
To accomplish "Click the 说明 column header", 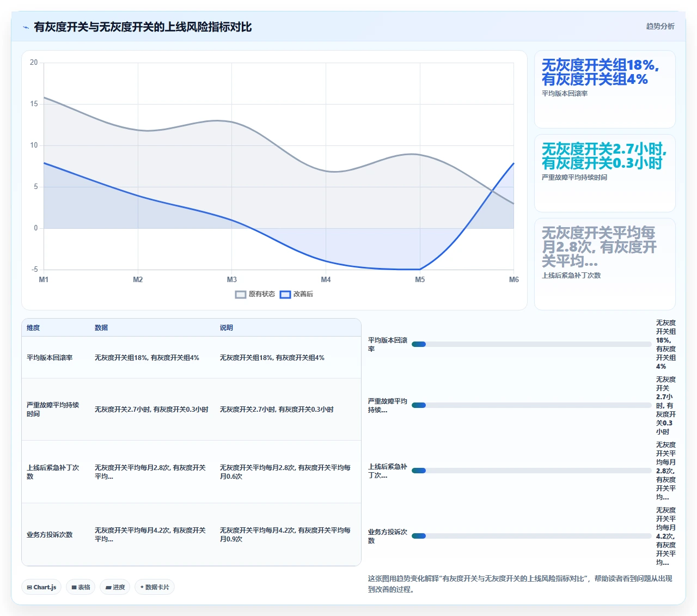I will tap(227, 328).
